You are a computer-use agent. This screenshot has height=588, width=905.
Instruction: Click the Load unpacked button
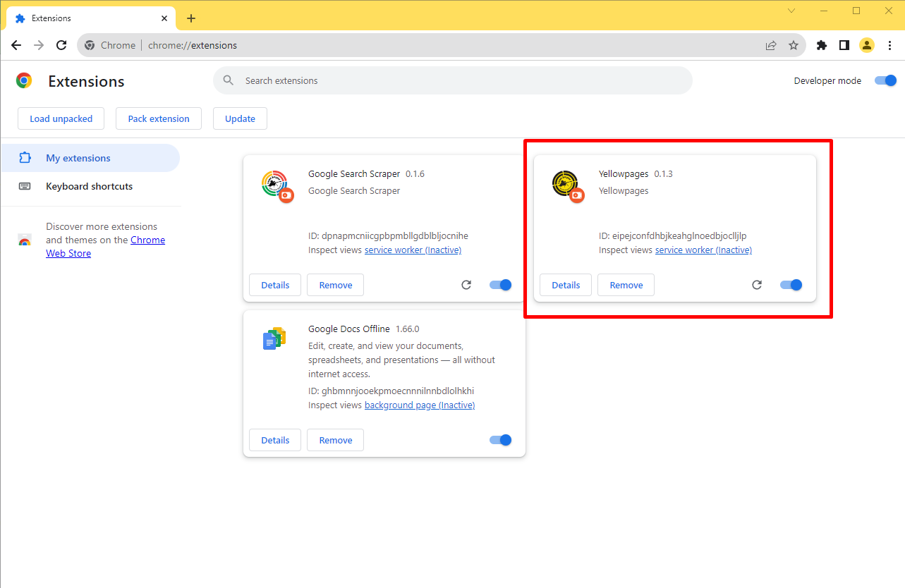pyautogui.click(x=61, y=118)
